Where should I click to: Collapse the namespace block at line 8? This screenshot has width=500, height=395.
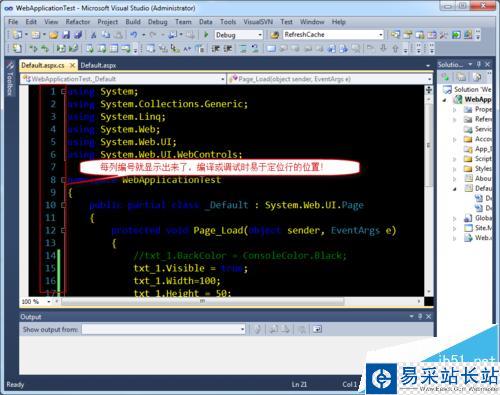63,180
